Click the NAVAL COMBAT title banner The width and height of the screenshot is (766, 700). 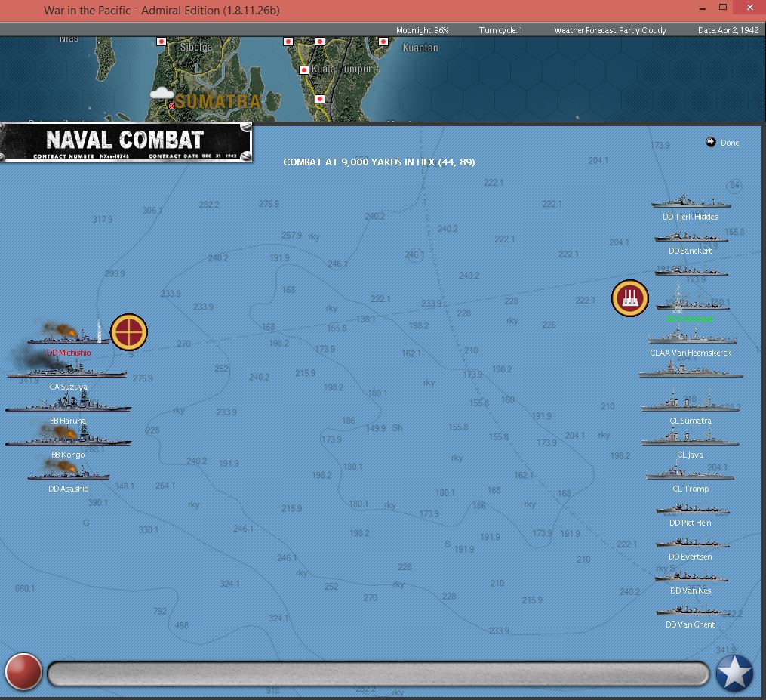(x=126, y=142)
